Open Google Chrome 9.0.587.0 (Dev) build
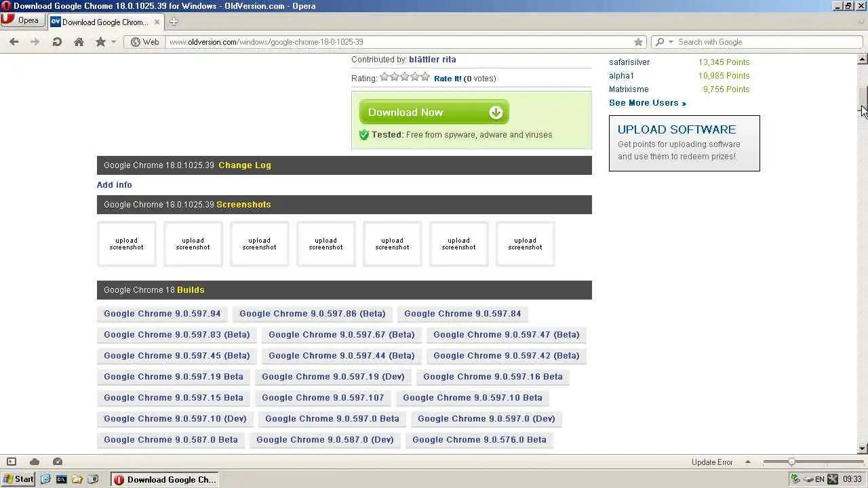This screenshot has width=868, height=488. [325, 440]
